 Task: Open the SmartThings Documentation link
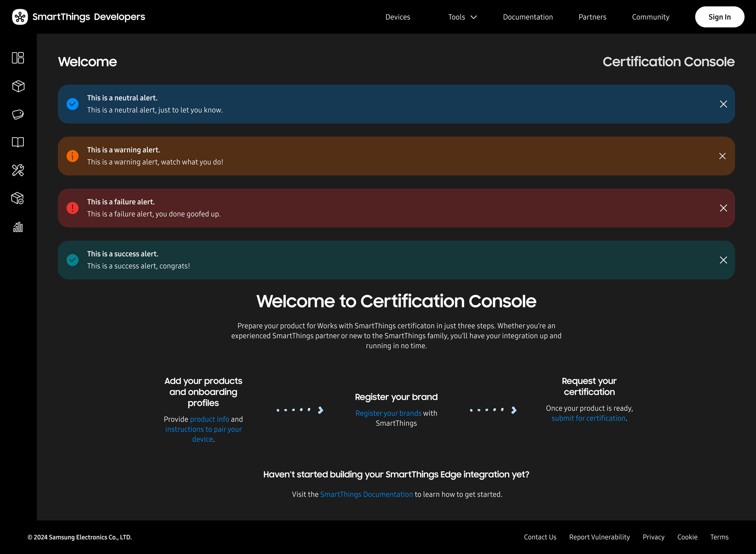[366, 494]
